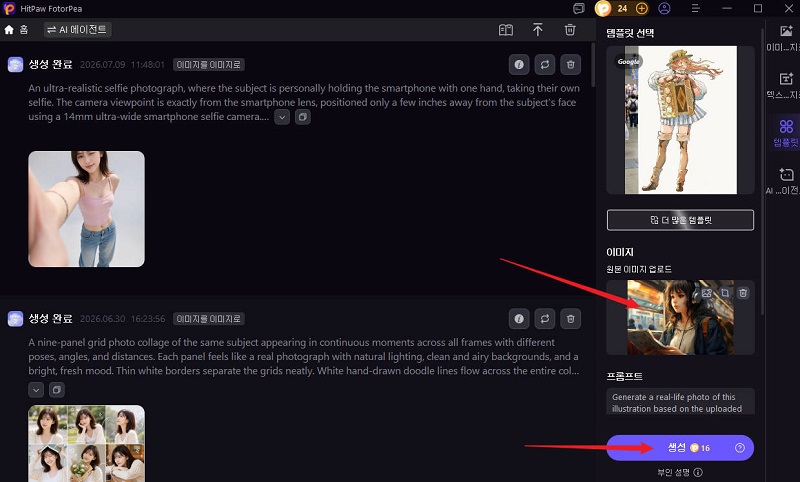Delete the first generated result entry
Image resolution: width=800 pixels, height=482 pixels.
(x=570, y=65)
